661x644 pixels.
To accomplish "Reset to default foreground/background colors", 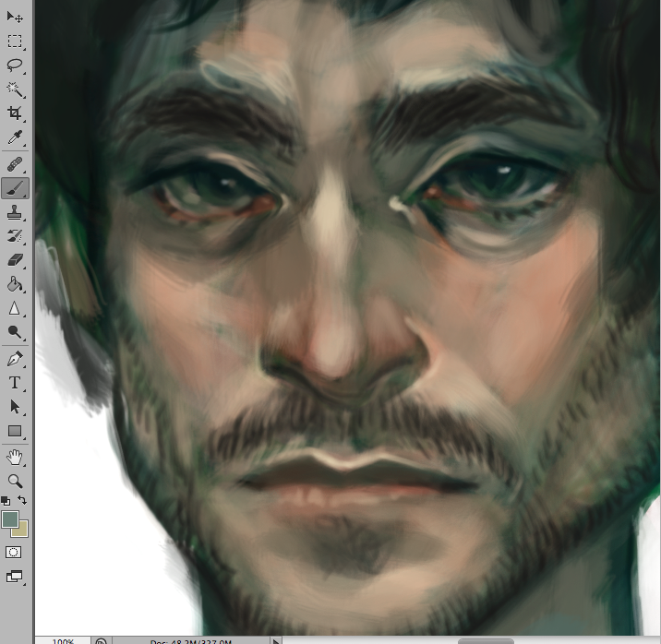I will point(6,501).
